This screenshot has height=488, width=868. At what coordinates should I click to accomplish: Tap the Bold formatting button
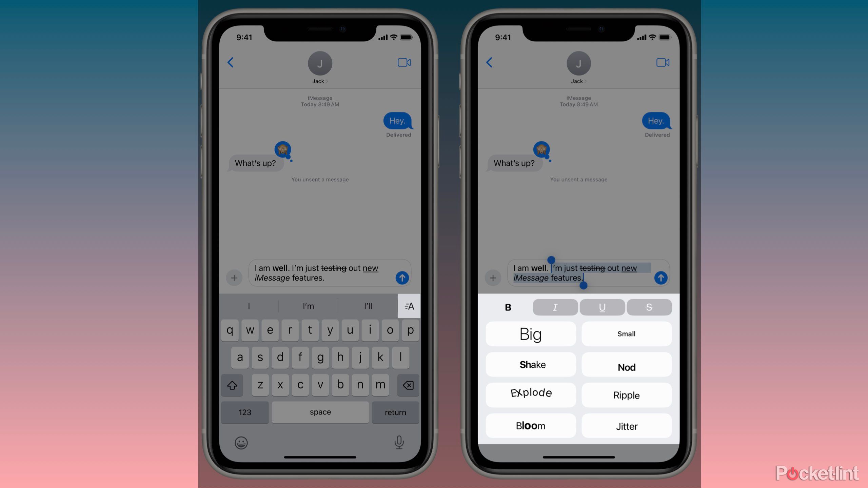pyautogui.click(x=507, y=307)
